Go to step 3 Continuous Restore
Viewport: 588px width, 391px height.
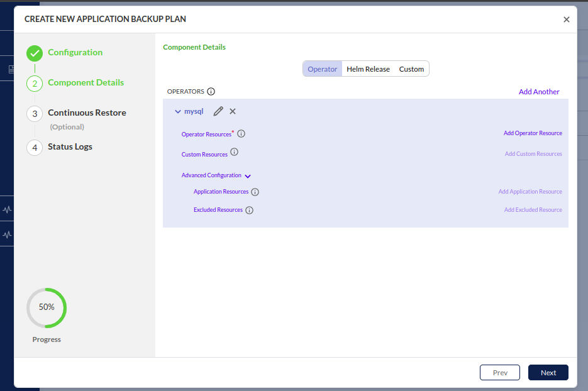click(x=87, y=113)
